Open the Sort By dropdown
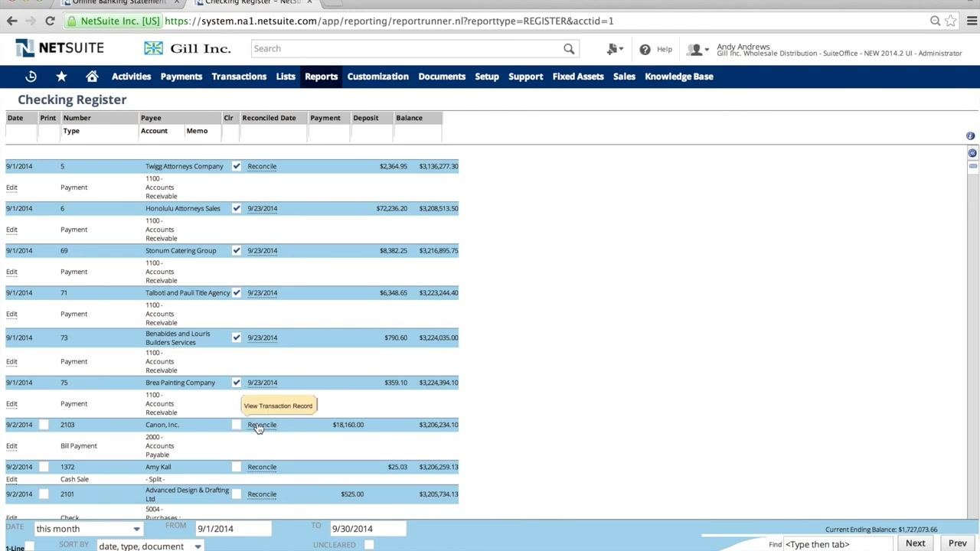The width and height of the screenshot is (980, 551). (150, 546)
